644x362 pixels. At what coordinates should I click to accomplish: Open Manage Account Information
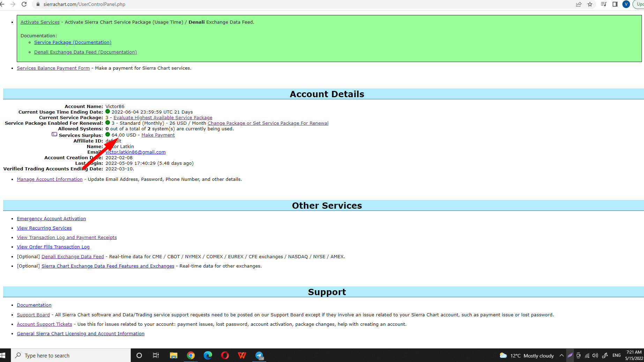point(50,179)
